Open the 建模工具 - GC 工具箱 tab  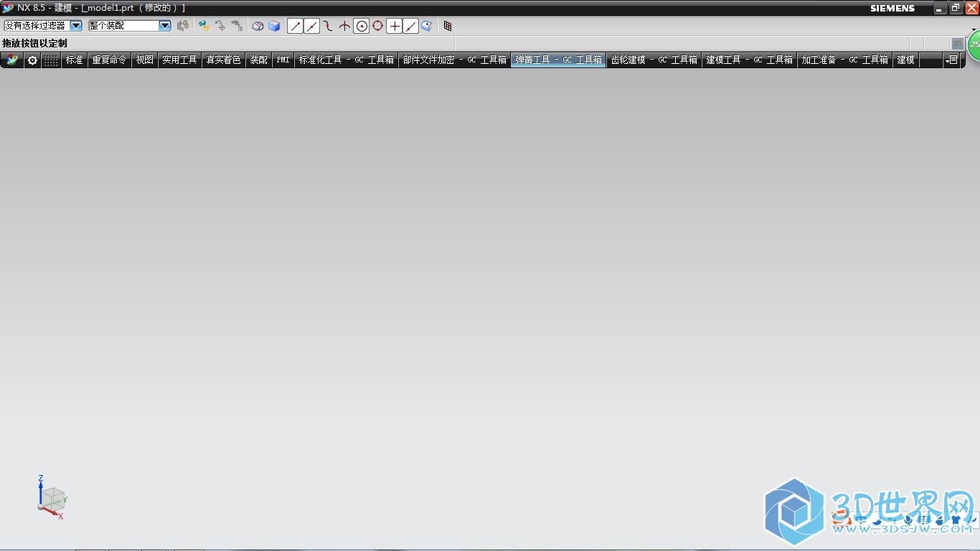click(750, 60)
